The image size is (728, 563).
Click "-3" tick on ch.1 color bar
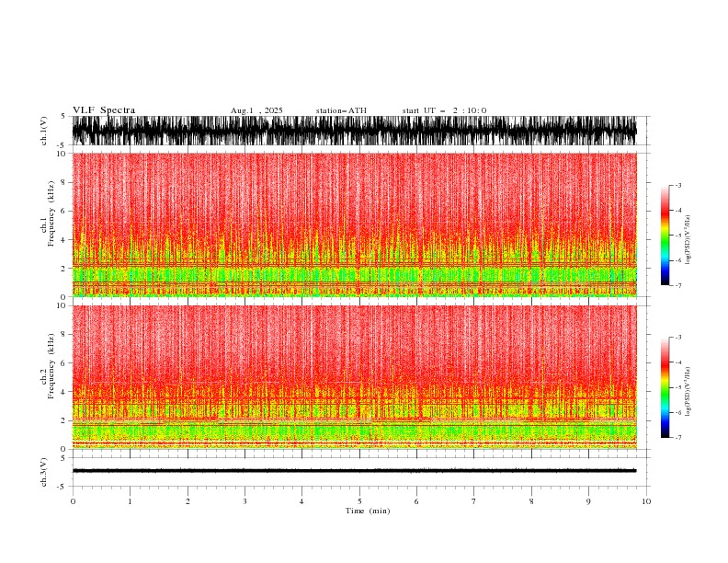[678, 185]
